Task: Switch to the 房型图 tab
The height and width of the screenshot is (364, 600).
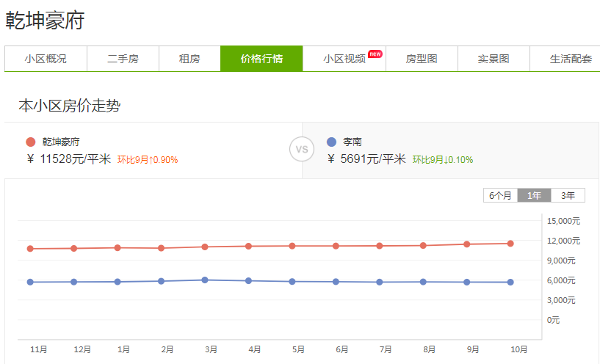Action: pyautogui.click(x=422, y=59)
